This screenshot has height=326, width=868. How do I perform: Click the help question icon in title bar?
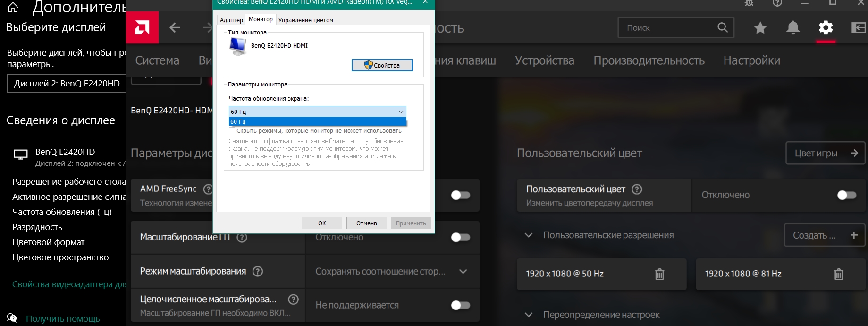pyautogui.click(x=777, y=3)
